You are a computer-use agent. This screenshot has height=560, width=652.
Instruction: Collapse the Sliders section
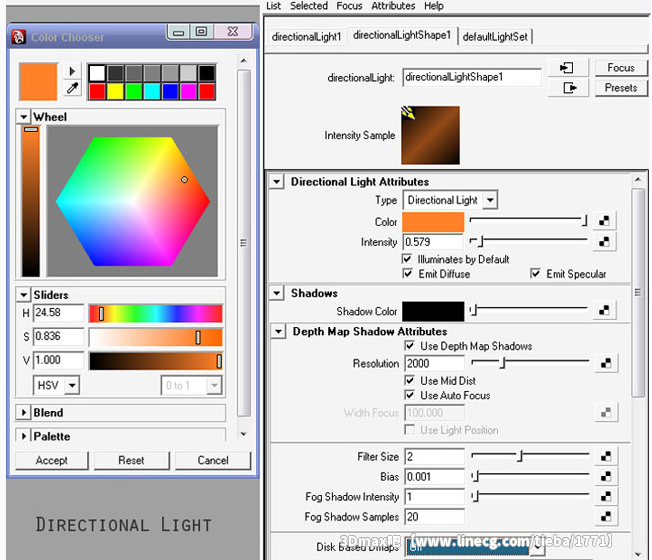click(x=24, y=295)
